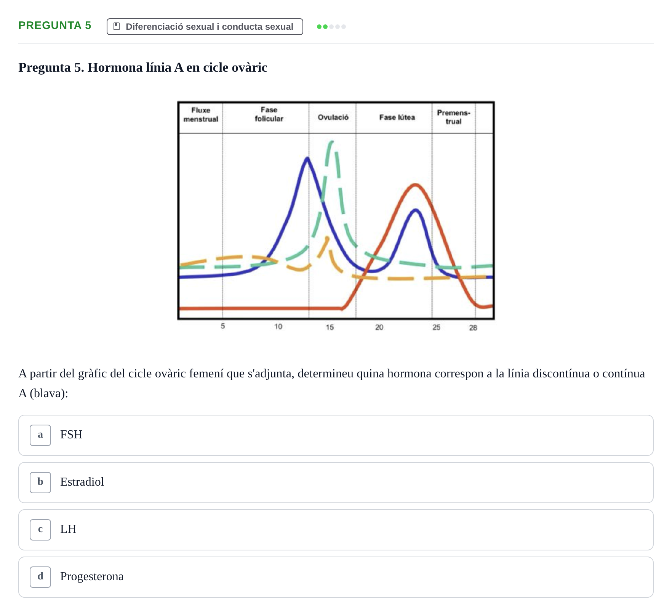Click the first green difficulty dot
Screen dimensions: 672x616
pyautogui.click(x=319, y=27)
